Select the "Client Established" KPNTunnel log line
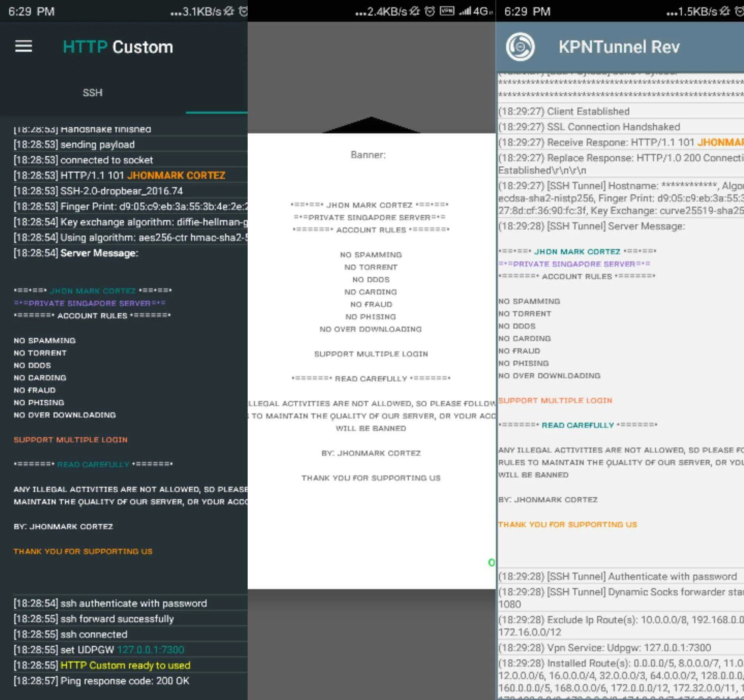 point(621,111)
